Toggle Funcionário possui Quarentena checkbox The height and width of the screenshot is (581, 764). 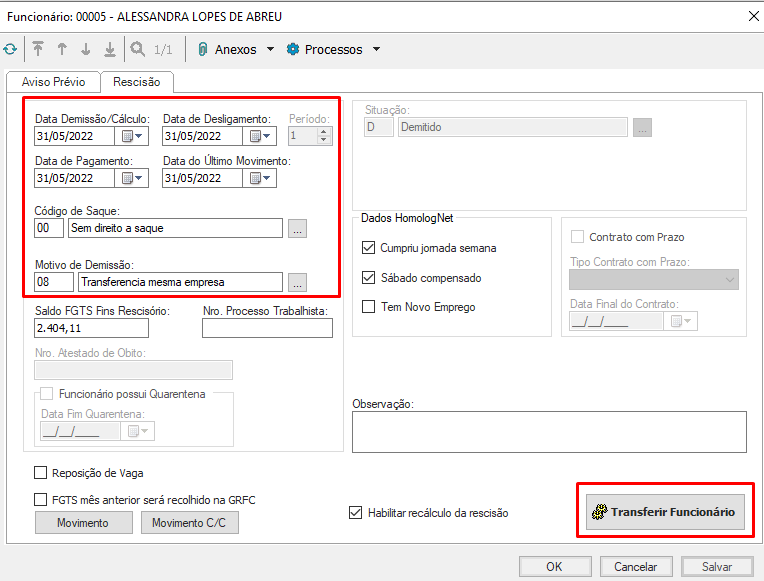47,393
